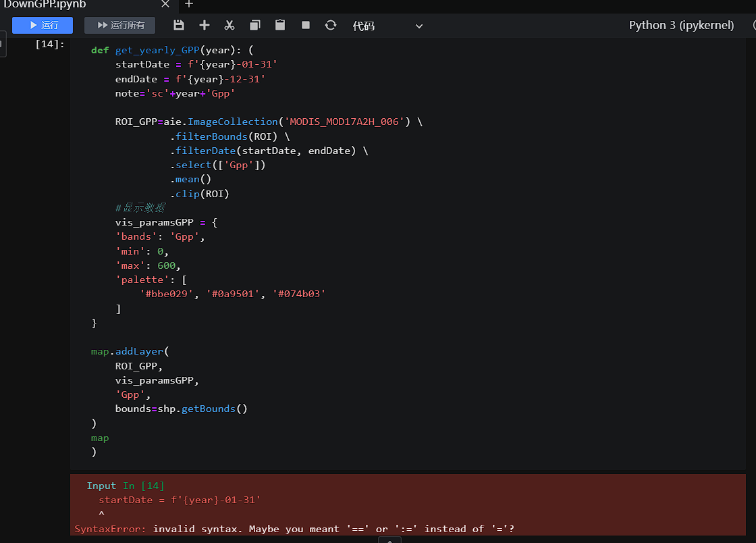Viewport: 756px width, 543px height.
Task: Click the .mean() code line
Action: 190,180
